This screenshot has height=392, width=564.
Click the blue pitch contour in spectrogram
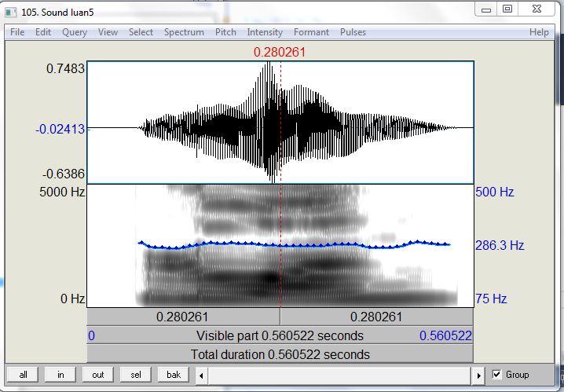[x=294, y=245]
